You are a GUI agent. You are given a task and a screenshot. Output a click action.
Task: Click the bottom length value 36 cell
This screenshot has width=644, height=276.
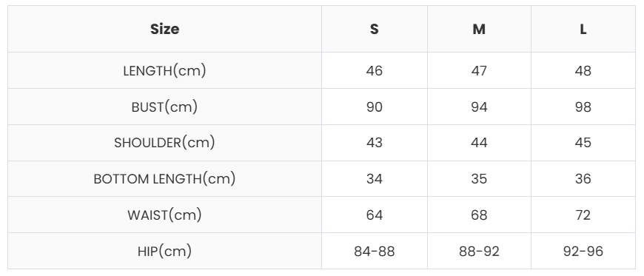click(x=583, y=178)
